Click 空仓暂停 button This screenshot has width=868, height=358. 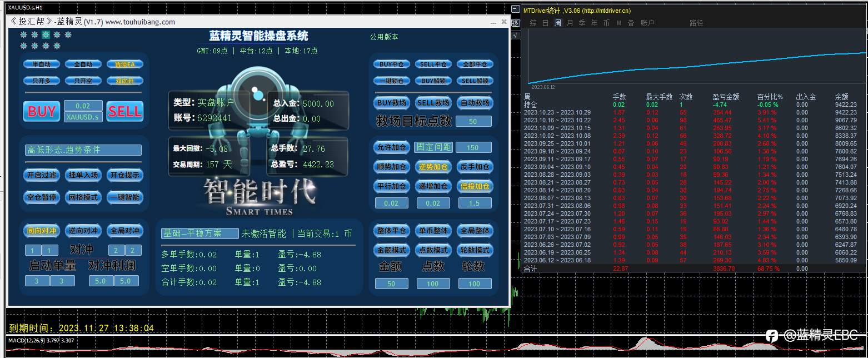point(42,197)
